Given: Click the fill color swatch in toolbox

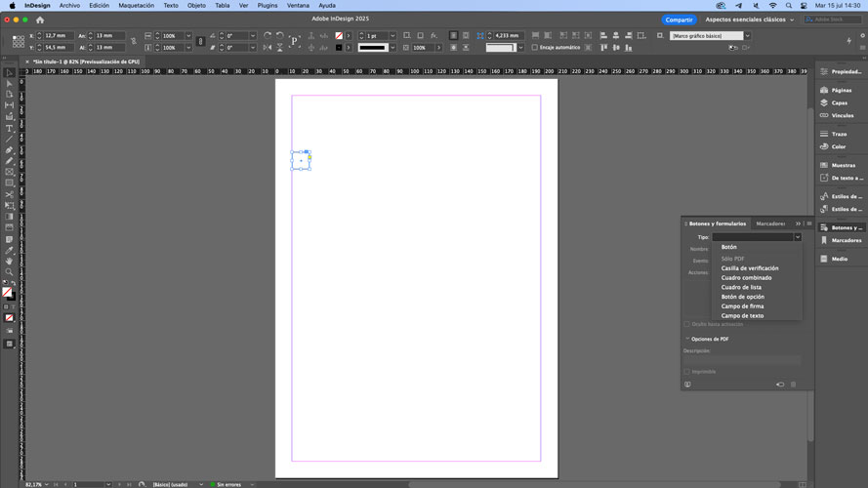Looking at the screenshot, I should [7, 291].
